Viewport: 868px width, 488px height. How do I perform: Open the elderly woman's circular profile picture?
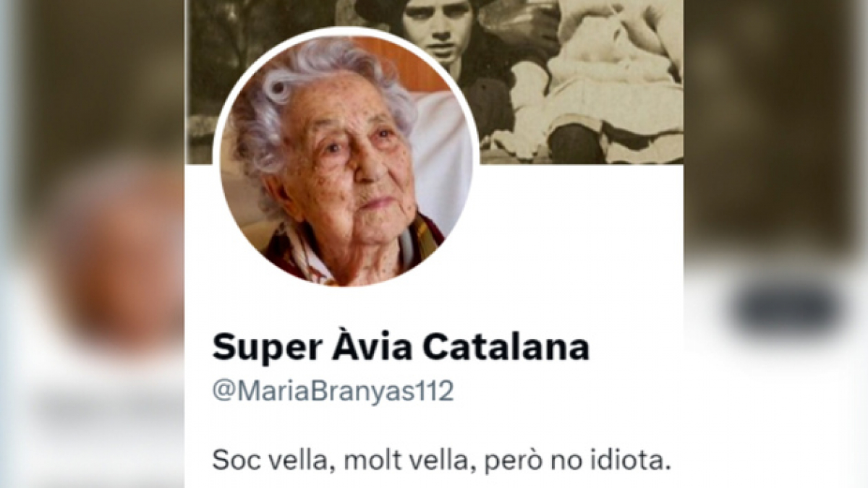click(x=346, y=158)
